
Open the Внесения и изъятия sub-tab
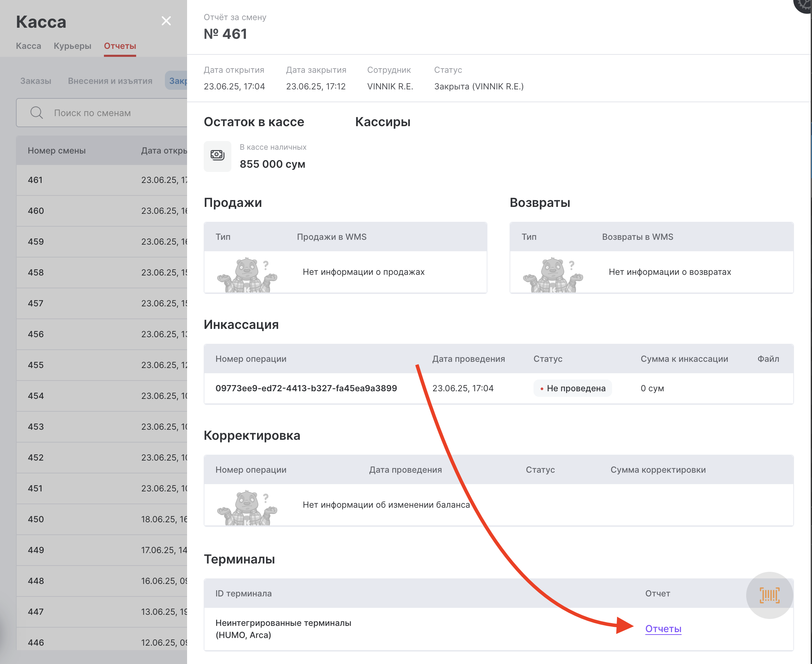click(110, 81)
